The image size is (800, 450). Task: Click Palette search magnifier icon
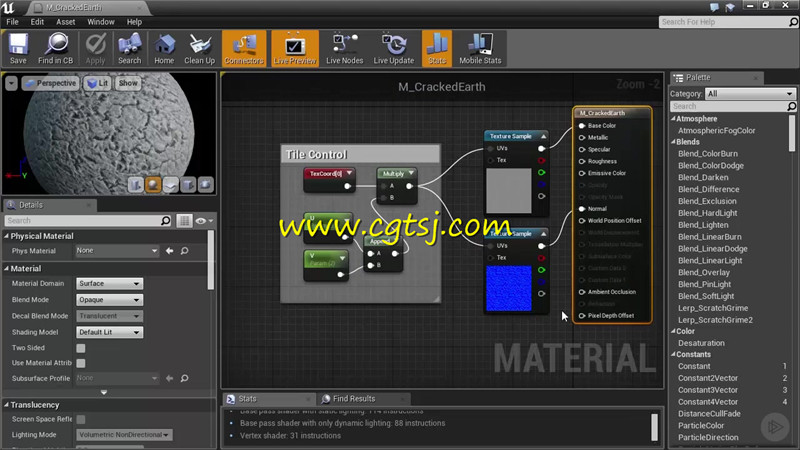coord(791,106)
